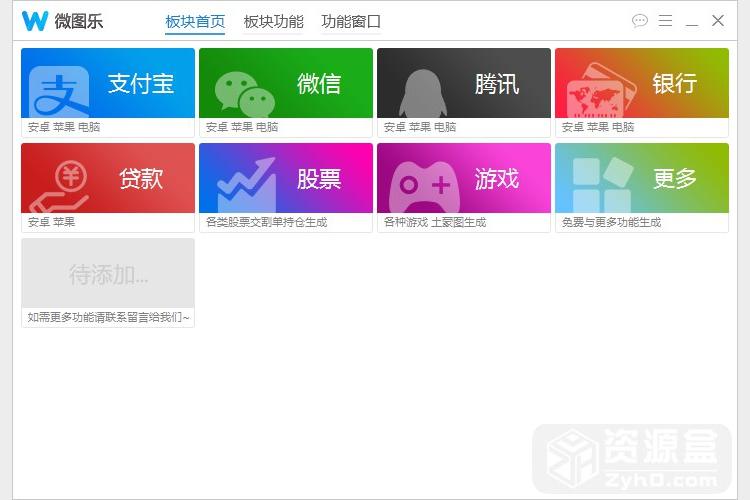Click the blue W 微图乐 logo
The image size is (750, 500).
35,21
